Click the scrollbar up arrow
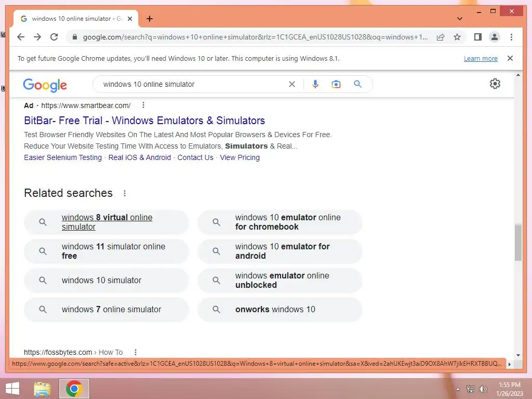 [518, 75]
